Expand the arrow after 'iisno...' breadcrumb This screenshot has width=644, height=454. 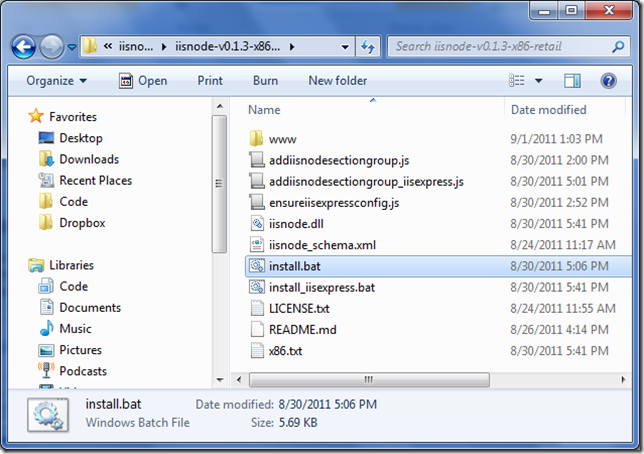pos(164,47)
